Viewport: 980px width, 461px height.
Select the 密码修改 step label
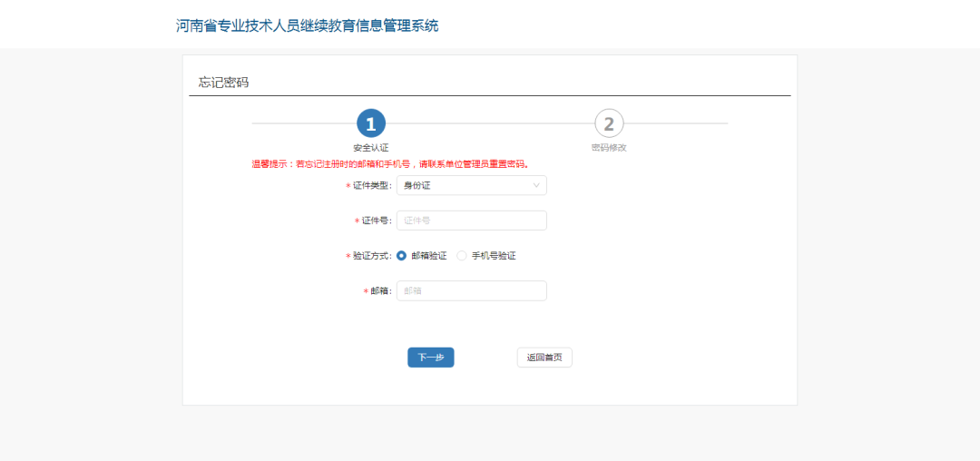609,147
